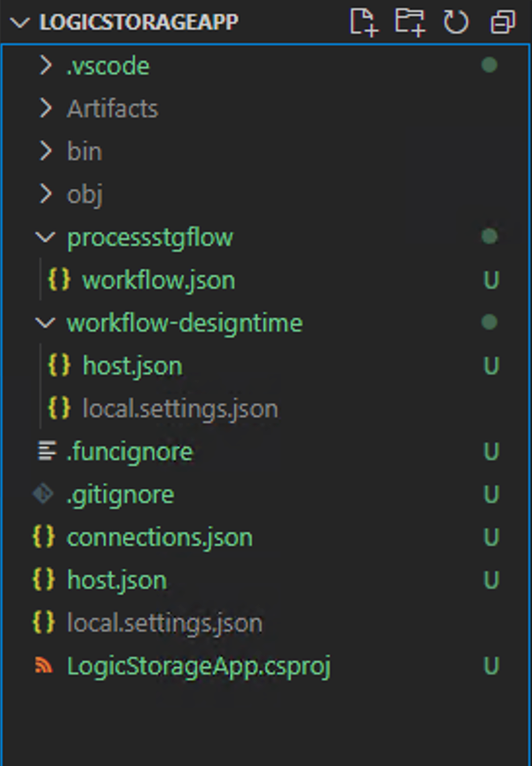The height and width of the screenshot is (766, 532).
Task: Expand the obj folder chevron
Action: pyautogui.click(x=46, y=194)
